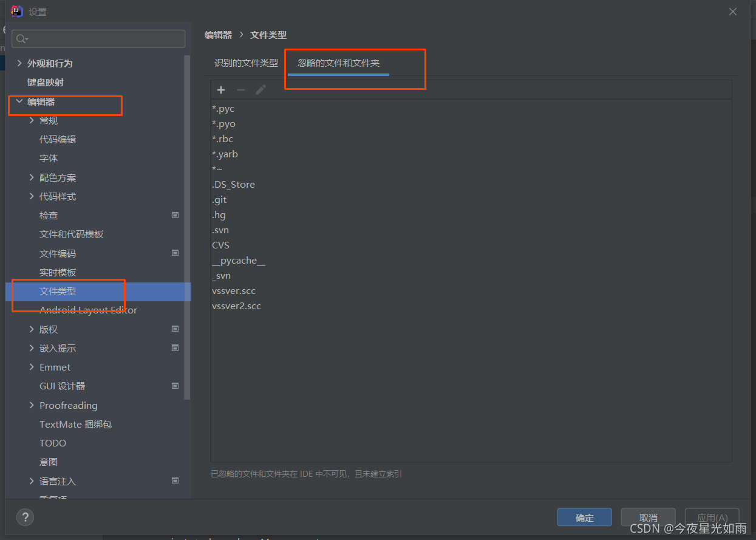Viewport: 756px width, 540px height.
Task: Cancel with the 取消 button
Action: click(x=649, y=518)
